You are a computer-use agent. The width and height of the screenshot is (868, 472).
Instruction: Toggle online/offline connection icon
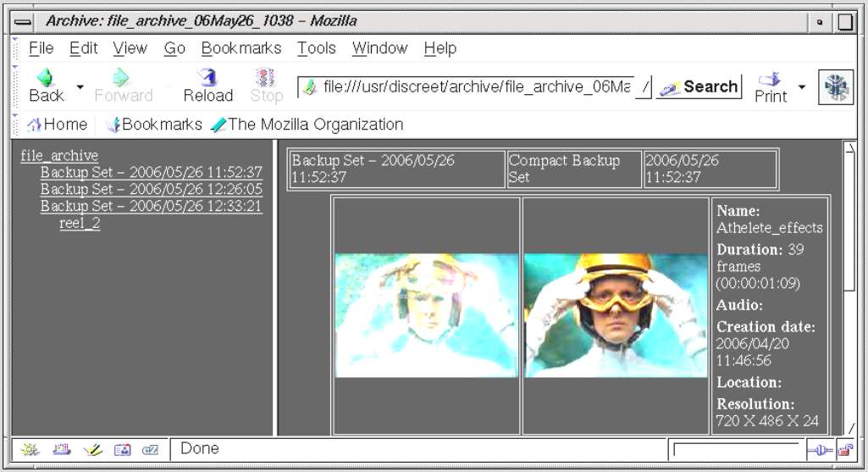(819, 450)
